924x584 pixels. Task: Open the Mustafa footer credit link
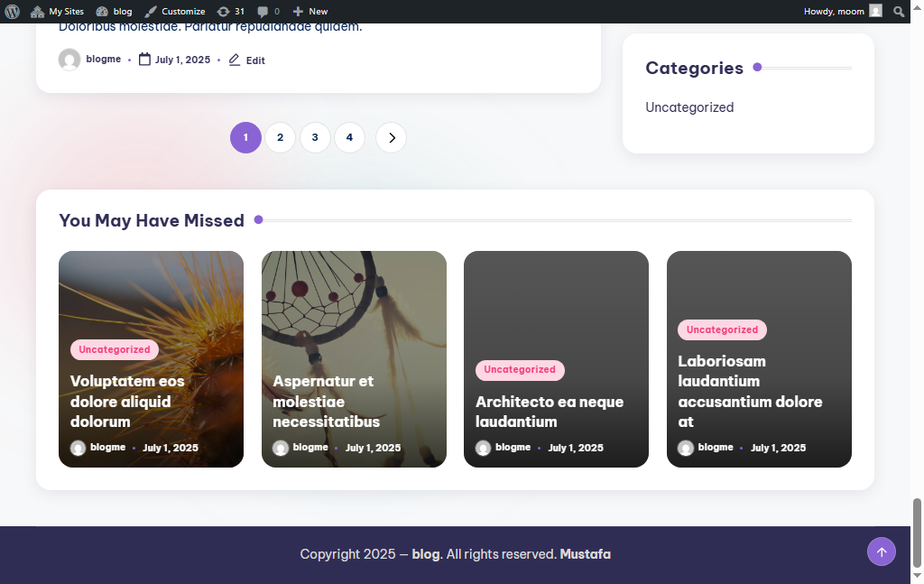pyautogui.click(x=585, y=553)
